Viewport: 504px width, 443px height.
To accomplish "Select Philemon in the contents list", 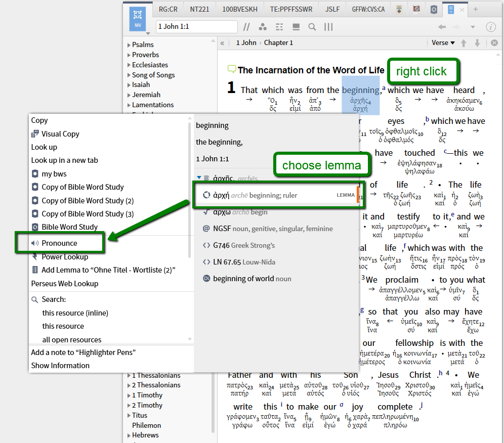I will pos(147,425).
